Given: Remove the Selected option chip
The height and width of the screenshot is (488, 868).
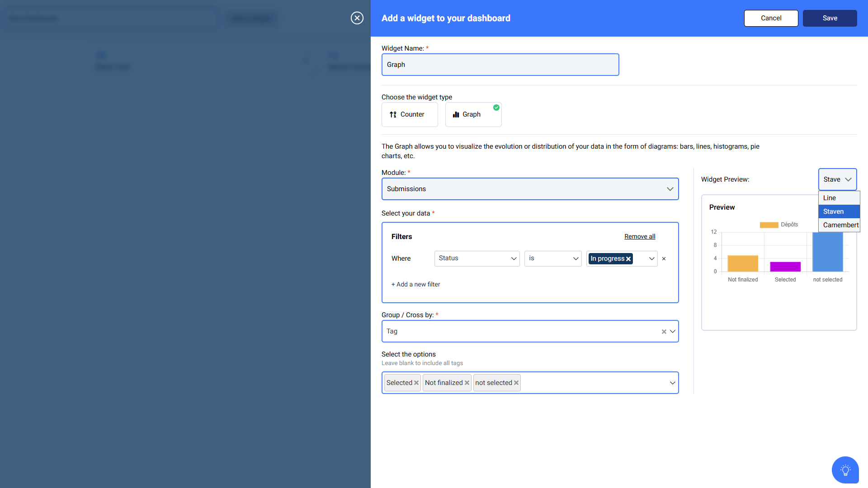Looking at the screenshot, I should click(416, 383).
